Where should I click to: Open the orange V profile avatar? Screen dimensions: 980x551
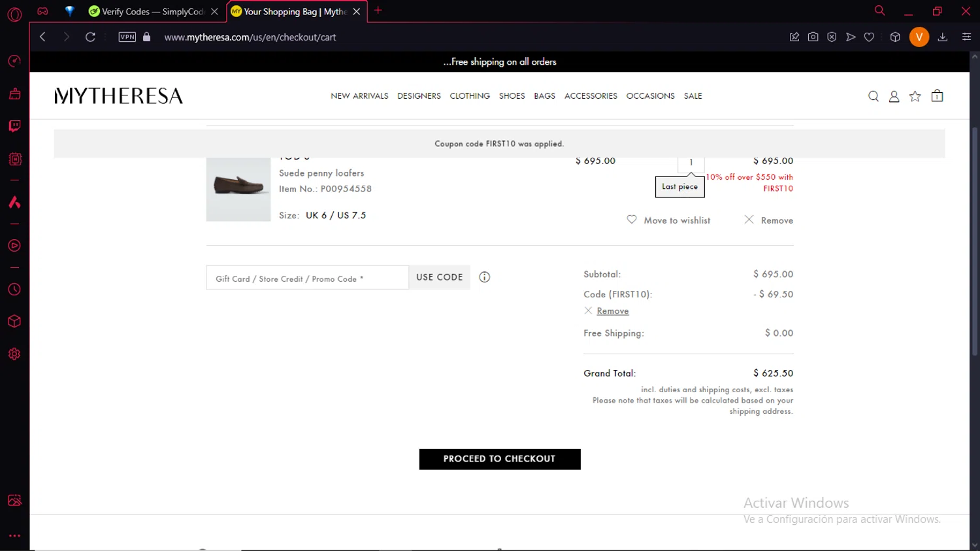coord(919,37)
